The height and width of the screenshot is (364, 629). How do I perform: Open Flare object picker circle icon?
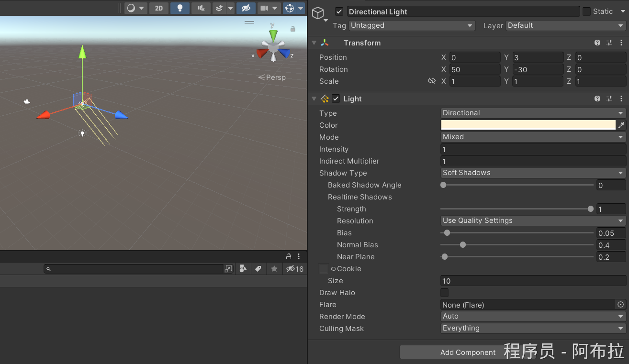(621, 305)
